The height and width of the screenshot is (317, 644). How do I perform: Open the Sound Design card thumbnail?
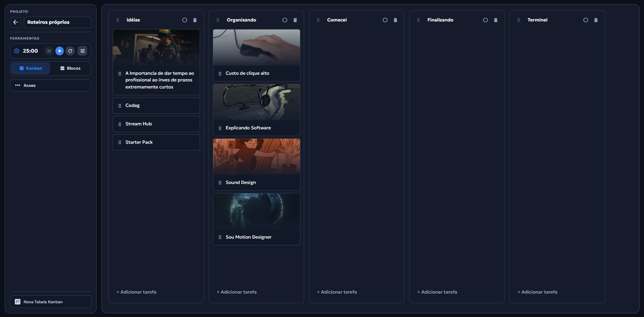point(256,157)
